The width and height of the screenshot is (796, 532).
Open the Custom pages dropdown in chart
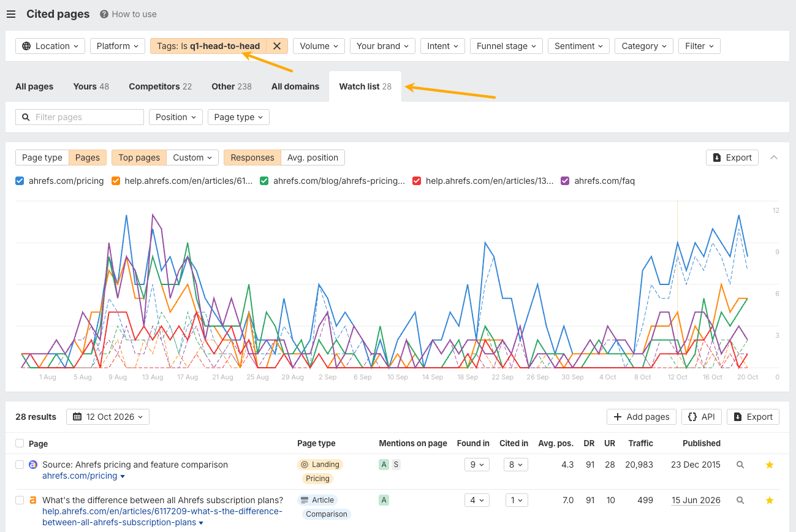tap(192, 158)
